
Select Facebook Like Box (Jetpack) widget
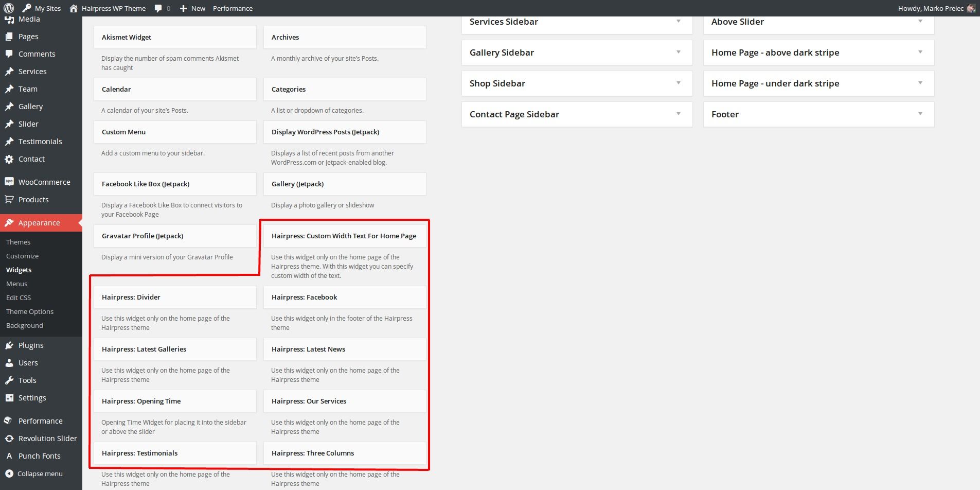tap(175, 184)
